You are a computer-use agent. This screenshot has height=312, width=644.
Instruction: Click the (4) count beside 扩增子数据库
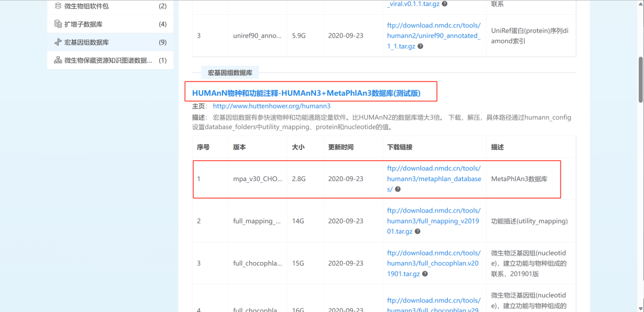coord(163,24)
